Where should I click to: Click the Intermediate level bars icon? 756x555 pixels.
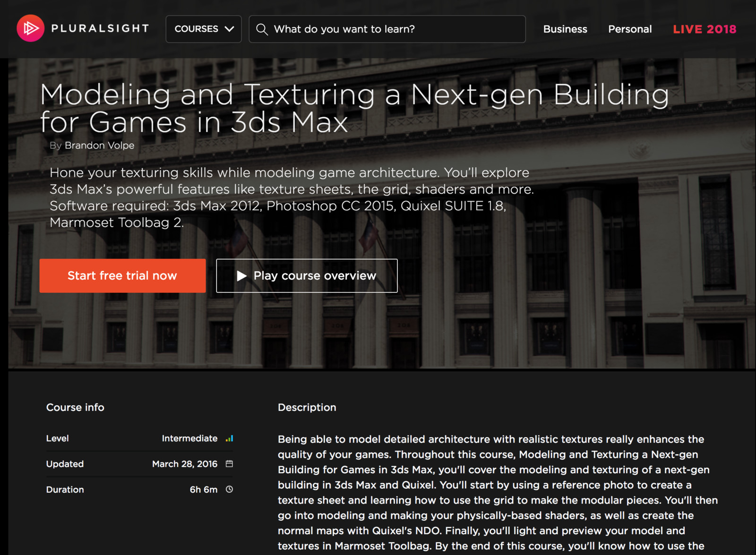229,438
